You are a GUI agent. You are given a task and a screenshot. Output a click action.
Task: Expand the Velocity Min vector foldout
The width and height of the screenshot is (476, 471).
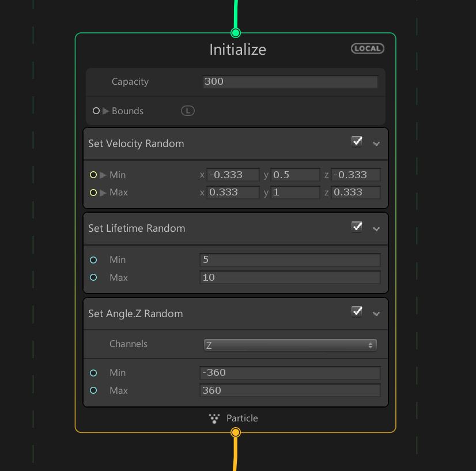tap(103, 175)
